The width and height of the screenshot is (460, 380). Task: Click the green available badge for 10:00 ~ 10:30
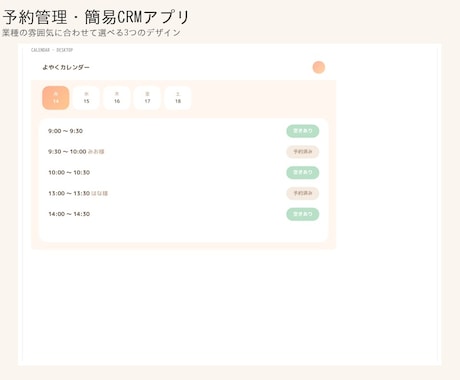point(303,172)
